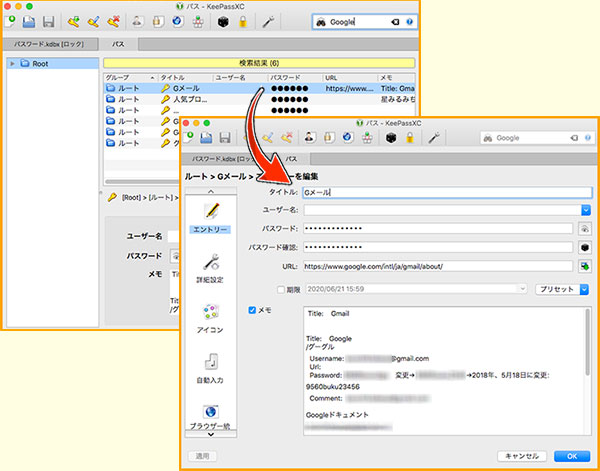Image resolution: width=600 pixels, height=471 pixels.
Task: Copy username icon in back window toolbar
Action: 137,22
